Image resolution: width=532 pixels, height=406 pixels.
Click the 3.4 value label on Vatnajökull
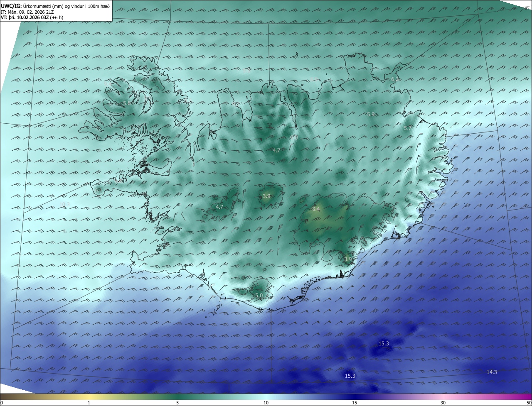tap(316, 209)
